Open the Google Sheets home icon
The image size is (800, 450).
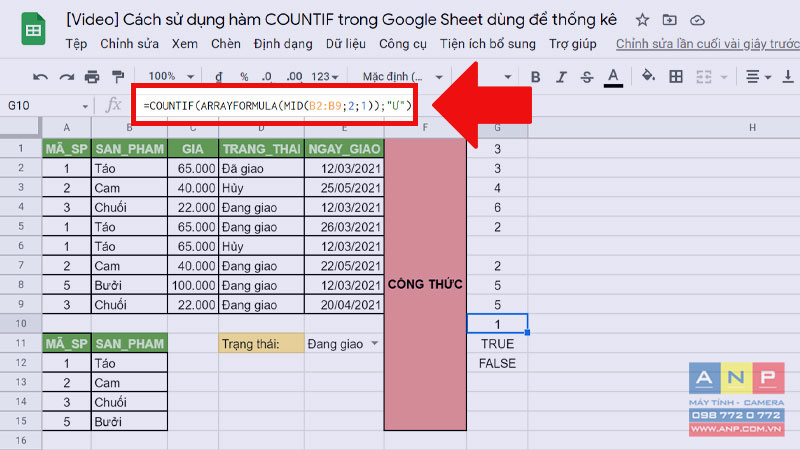click(33, 29)
